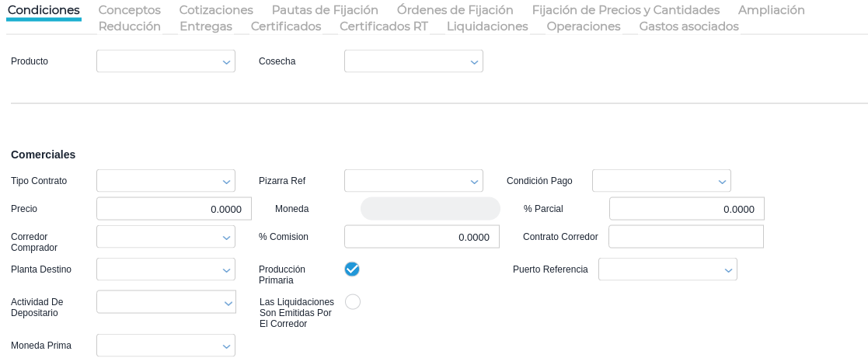Click the Contrato Corredor text field

pyautogui.click(x=686, y=237)
